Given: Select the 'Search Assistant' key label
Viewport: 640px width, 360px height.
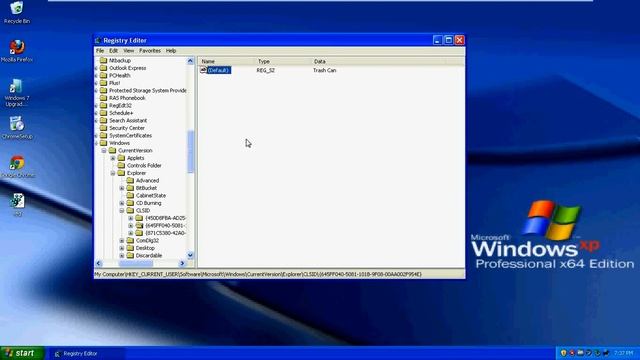Looking at the screenshot, I should coord(128,120).
